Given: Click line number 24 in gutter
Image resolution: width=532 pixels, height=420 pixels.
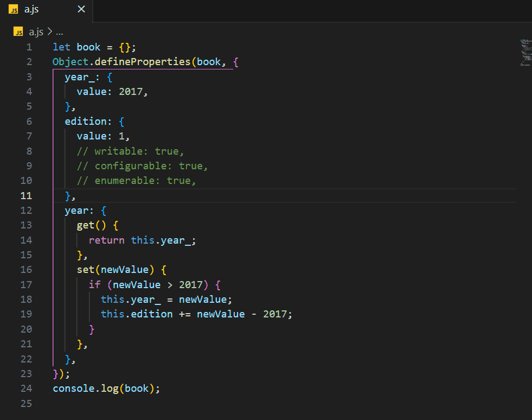Looking at the screenshot, I should [x=27, y=389].
